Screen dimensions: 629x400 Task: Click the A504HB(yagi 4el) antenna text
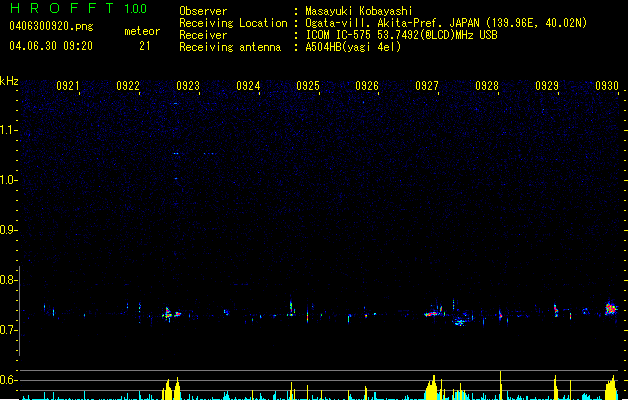[353, 47]
